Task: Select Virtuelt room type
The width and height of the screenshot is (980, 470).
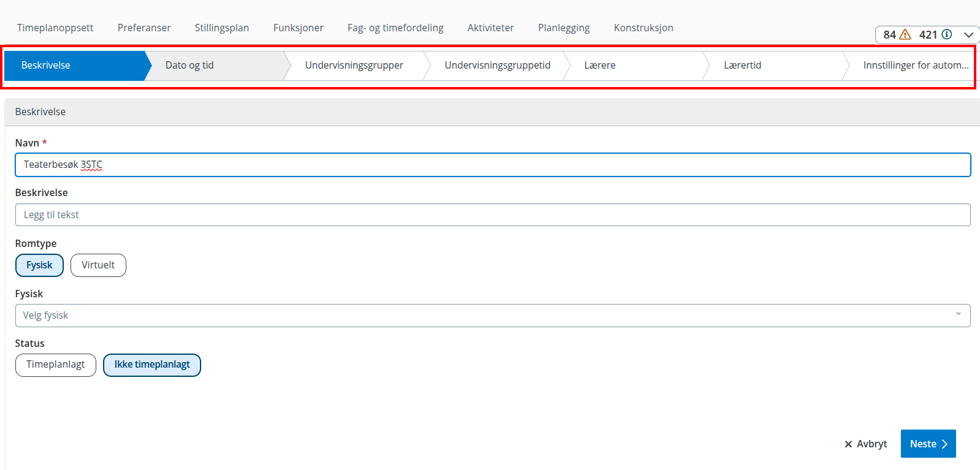Action: pos(98,265)
